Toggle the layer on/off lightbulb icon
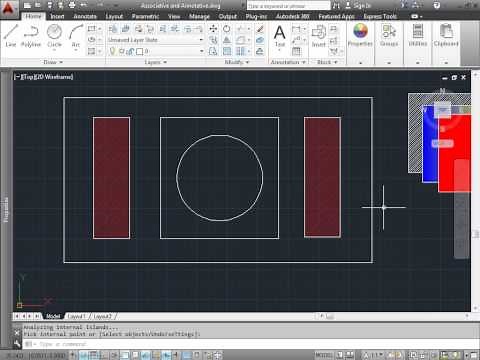This screenshot has height=360, width=480. click(113, 51)
